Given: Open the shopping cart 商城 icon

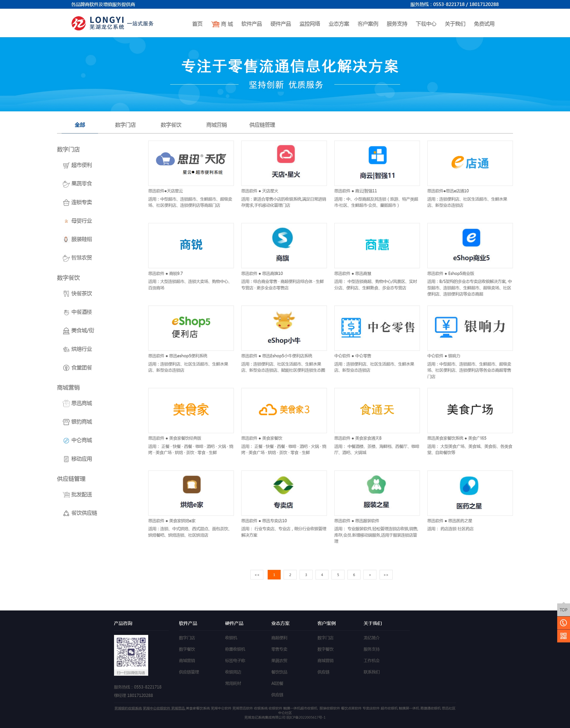Looking at the screenshot, I should click(215, 24).
